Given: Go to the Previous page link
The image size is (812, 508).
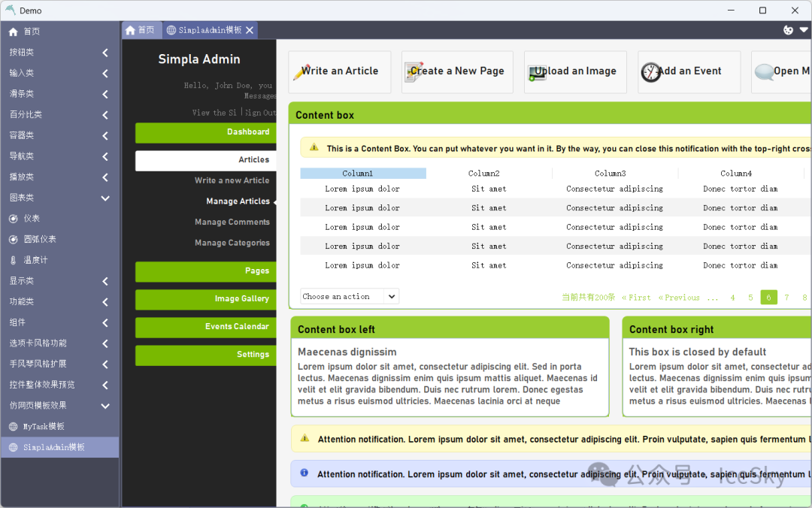Looking at the screenshot, I should [x=679, y=298].
